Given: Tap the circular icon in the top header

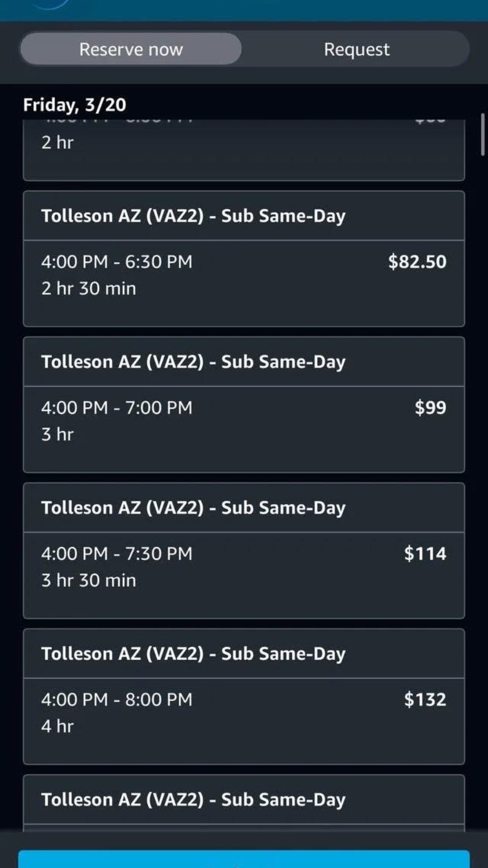Looking at the screenshot, I should tap(47, 4).
